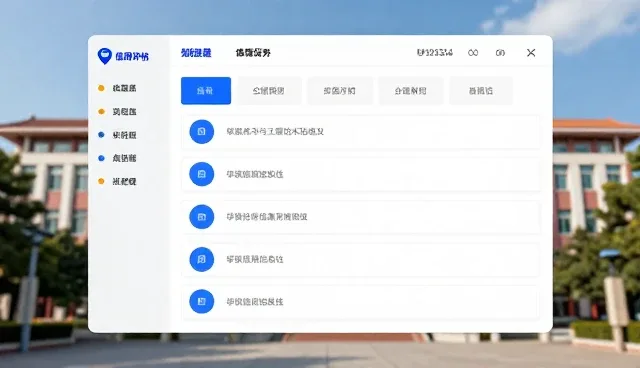Select the active blue filter button
This screenshot has height=368, width=640.
point(206,91)
